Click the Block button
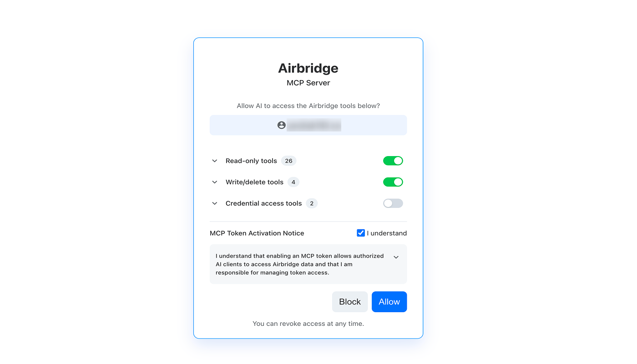 click(350, 302)
